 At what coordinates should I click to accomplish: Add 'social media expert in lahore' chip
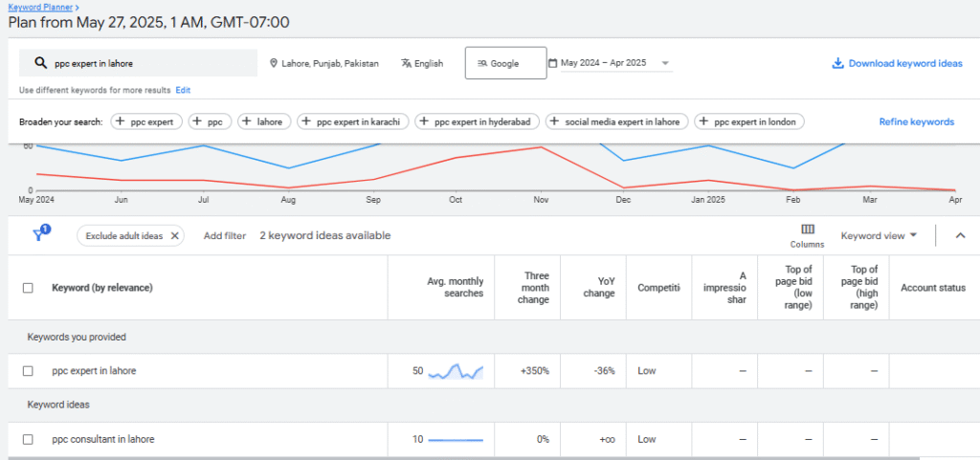point(617,121)
